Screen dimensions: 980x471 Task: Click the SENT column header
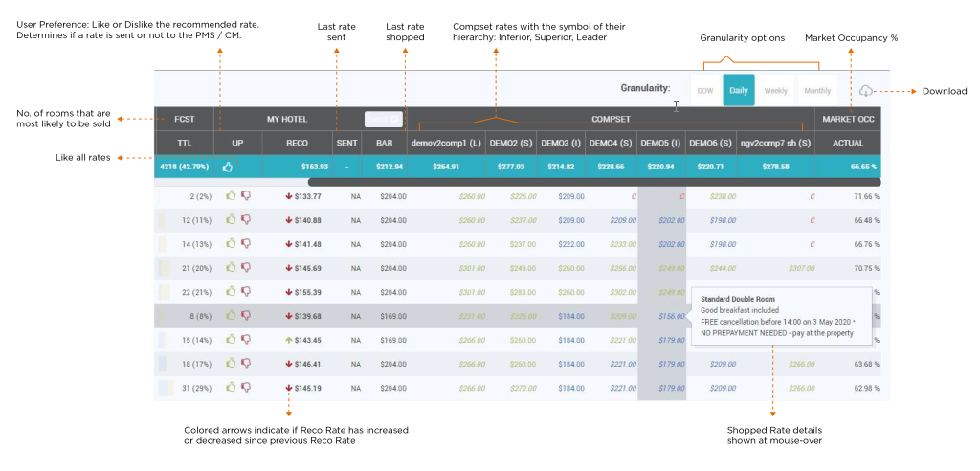click(346, 143)
